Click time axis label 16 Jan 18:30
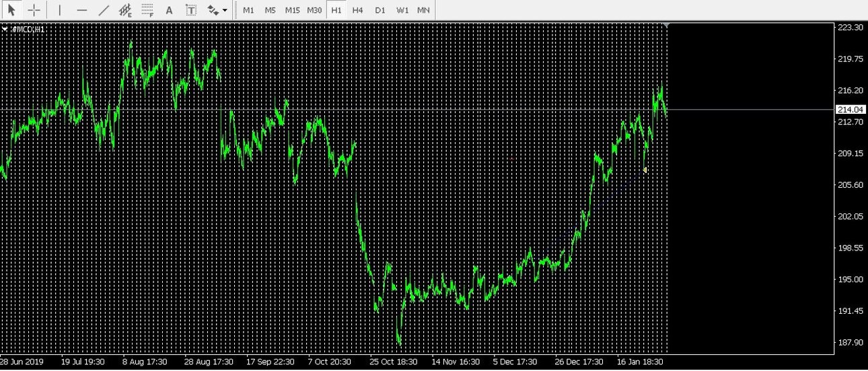The width and height of the screenshot is (868, 371). 641,362
